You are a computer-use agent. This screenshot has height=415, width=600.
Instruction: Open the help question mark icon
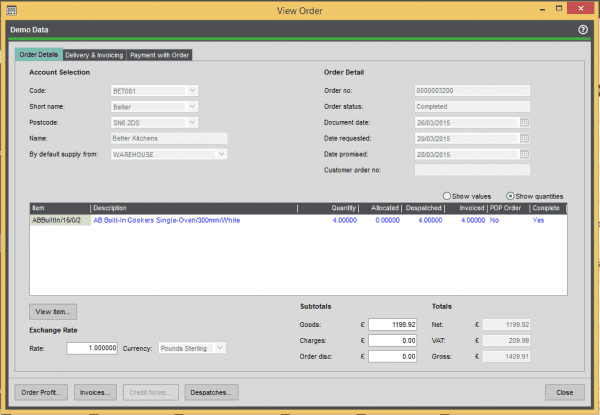pos(582,29)
